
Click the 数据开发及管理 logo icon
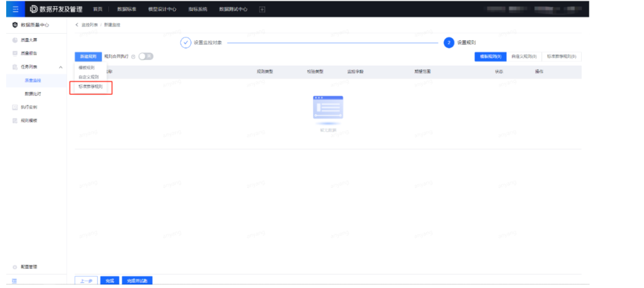pos(34,9)
